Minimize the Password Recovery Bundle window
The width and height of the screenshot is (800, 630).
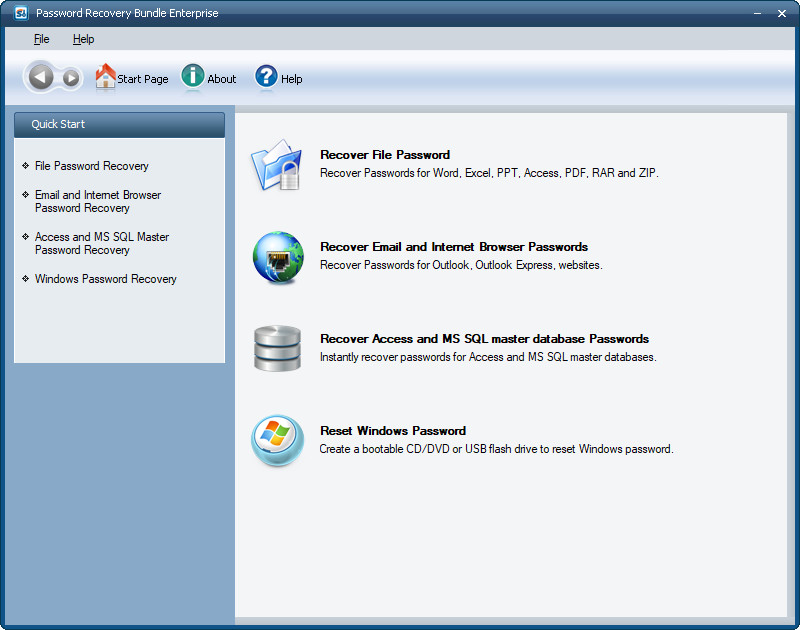[757, 13]
